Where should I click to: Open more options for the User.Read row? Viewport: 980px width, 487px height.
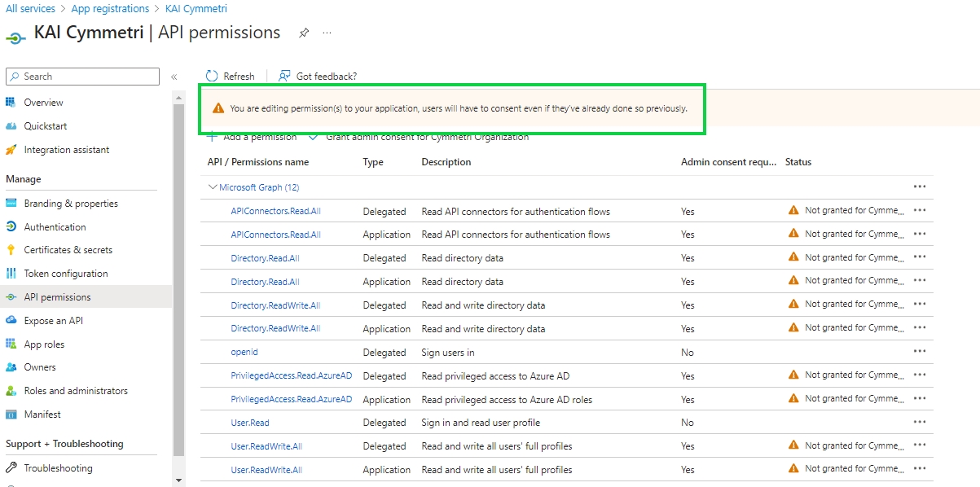point(920,422)
